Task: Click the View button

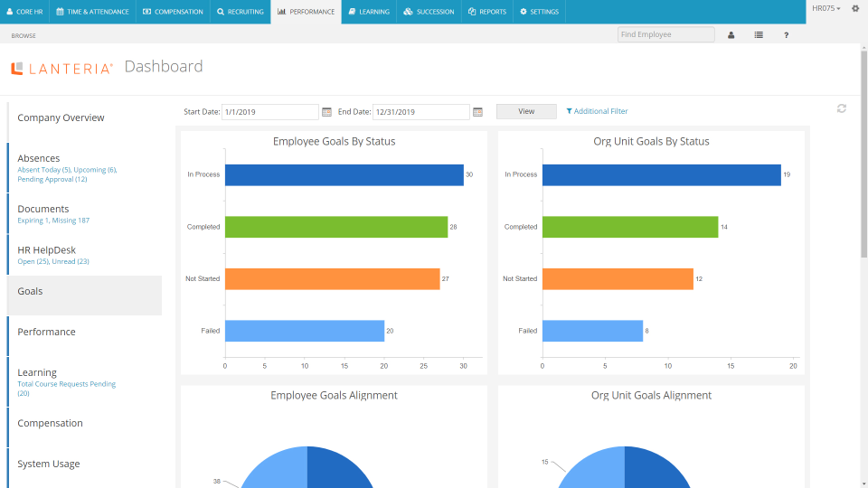Action: click(526, 111)
